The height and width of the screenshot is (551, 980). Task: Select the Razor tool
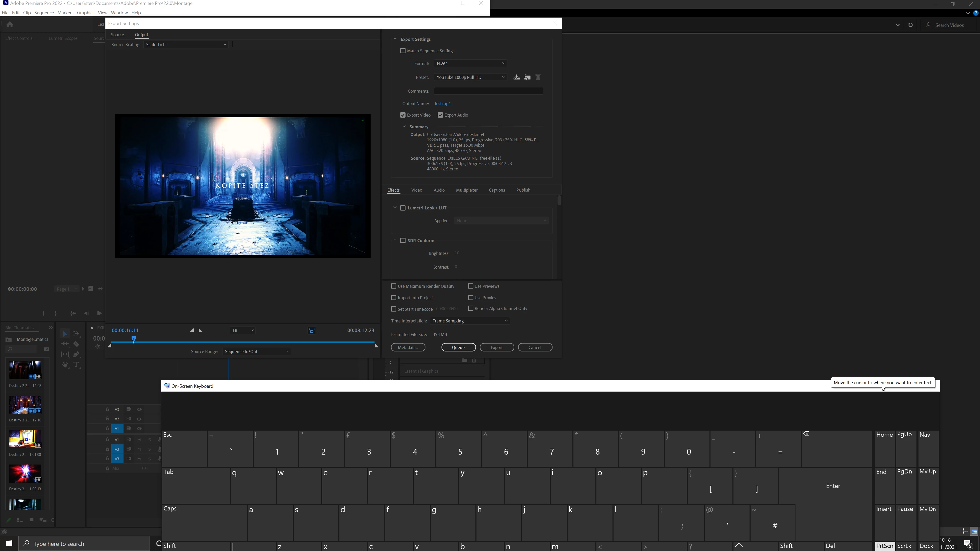(76, 344)
